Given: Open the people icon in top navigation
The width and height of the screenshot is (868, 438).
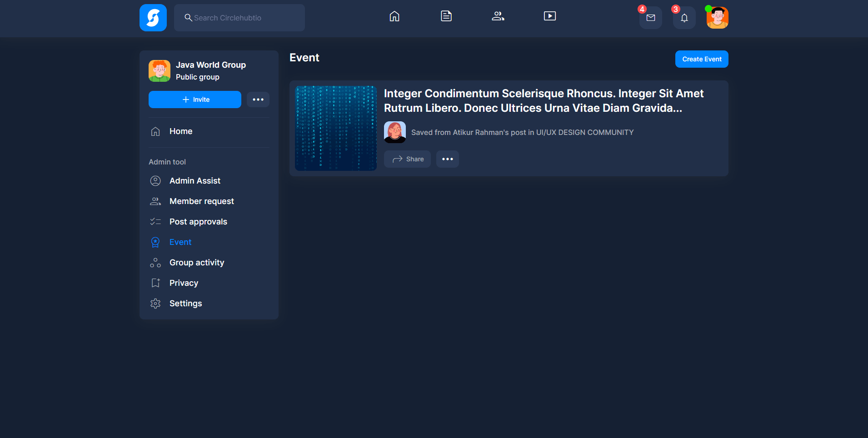Looking at the screenshot, I should click(498, 16).
